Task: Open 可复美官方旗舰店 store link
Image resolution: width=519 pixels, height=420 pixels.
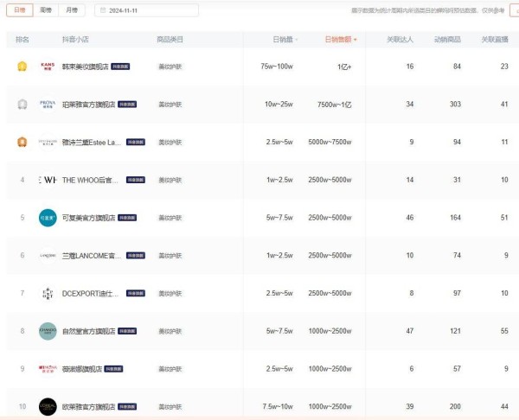Action: point(89,218)
